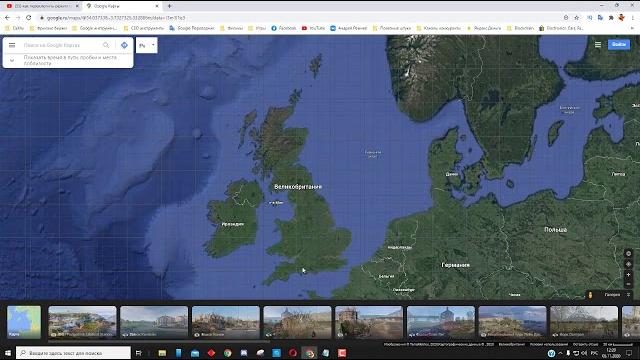Click the Google Translate extension icon
640x360 pixels.
click(600, 18)
